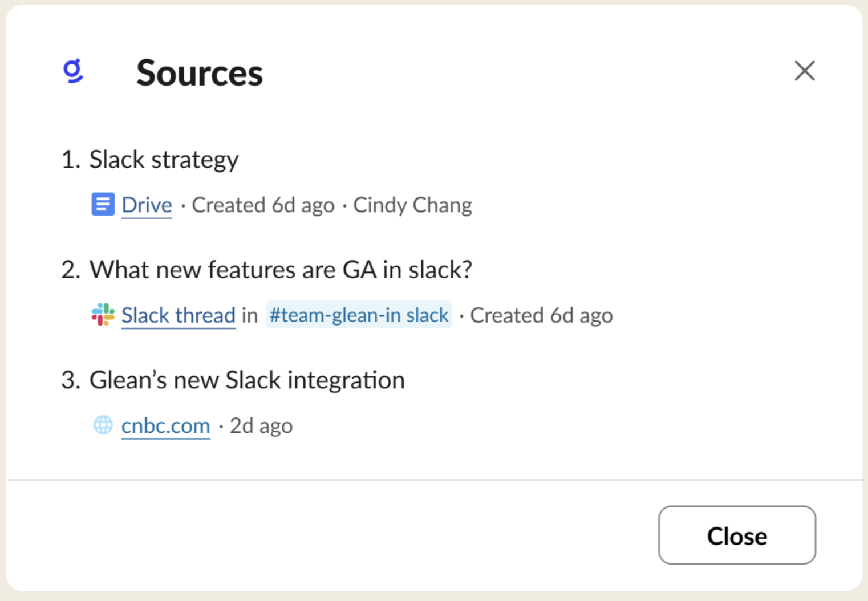
Task: Click the Slack logo icon
Action: pos(103,315)
